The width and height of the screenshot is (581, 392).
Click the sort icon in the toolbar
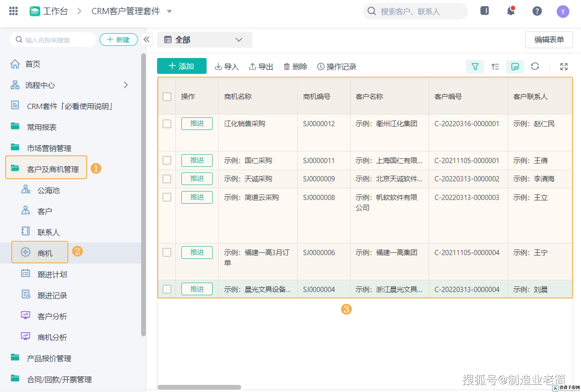pos(495,66)
